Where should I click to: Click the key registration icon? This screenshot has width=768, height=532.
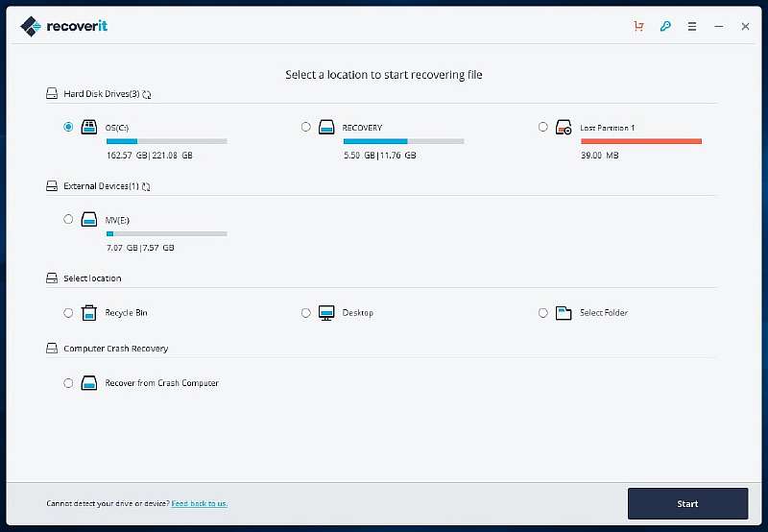coord(665,27)
